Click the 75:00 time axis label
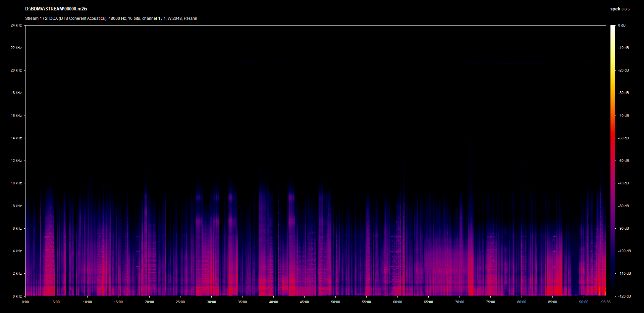Image resolution: width=644 pixels, height=313 pixels. [490, 302]
